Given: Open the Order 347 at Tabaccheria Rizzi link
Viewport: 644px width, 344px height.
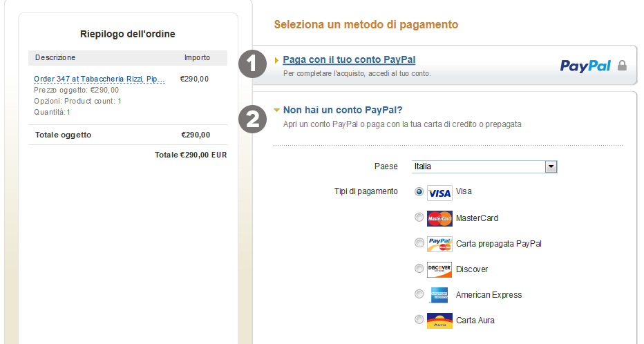Looking at the screenshot, I should pyautogui.click(x=99, y=79).
